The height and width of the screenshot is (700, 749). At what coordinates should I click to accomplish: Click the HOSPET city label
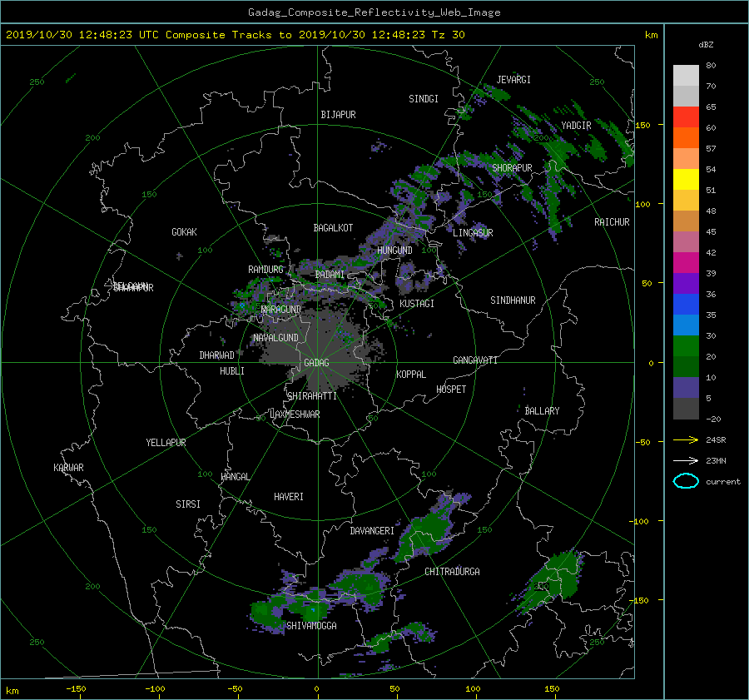pyautogui.click(x=451, y=390)
